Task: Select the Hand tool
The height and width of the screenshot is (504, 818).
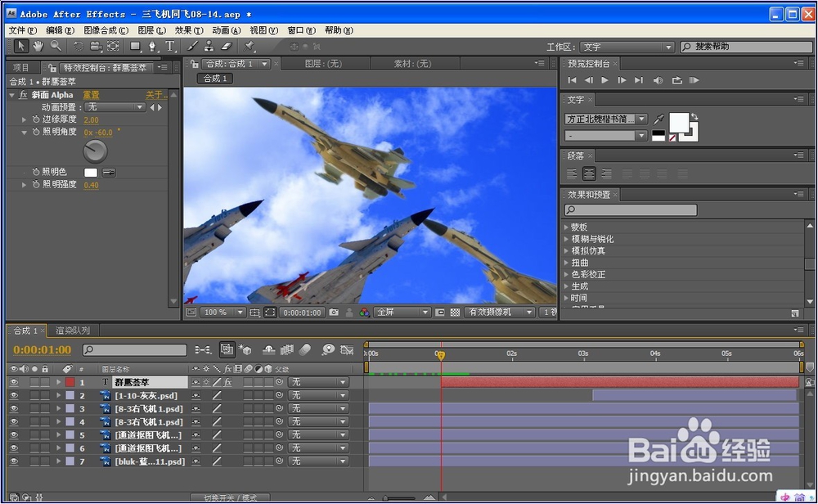Action: tap(38, 47)
